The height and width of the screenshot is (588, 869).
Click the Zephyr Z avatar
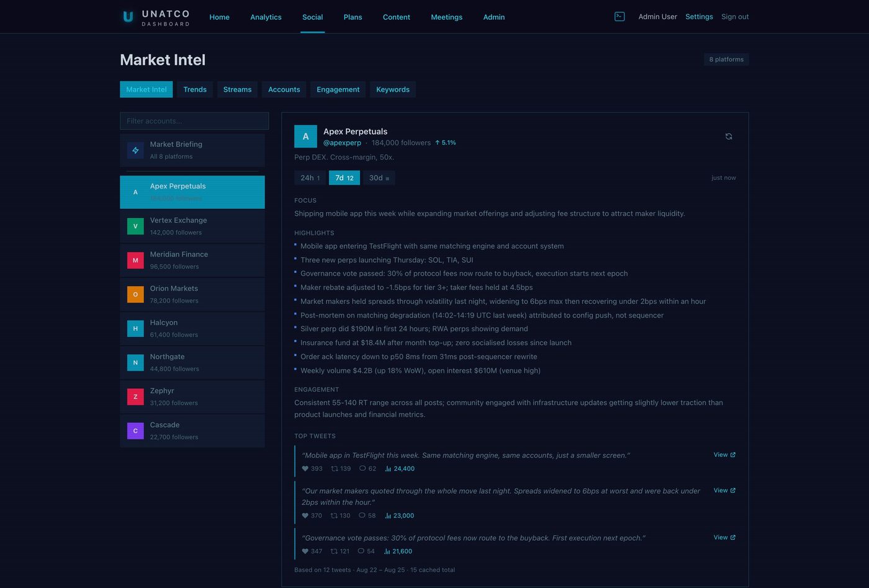tap(135, 397)
